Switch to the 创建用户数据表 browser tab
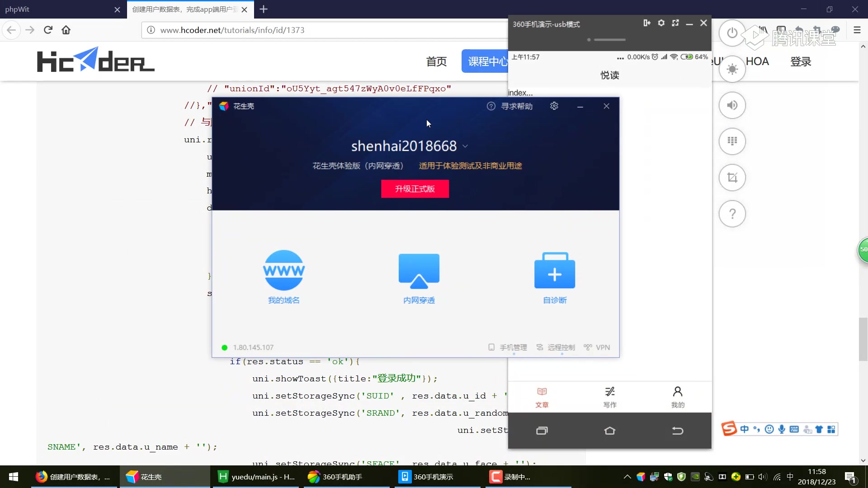This screenshot has height=488, width=868. pos(190,9)
